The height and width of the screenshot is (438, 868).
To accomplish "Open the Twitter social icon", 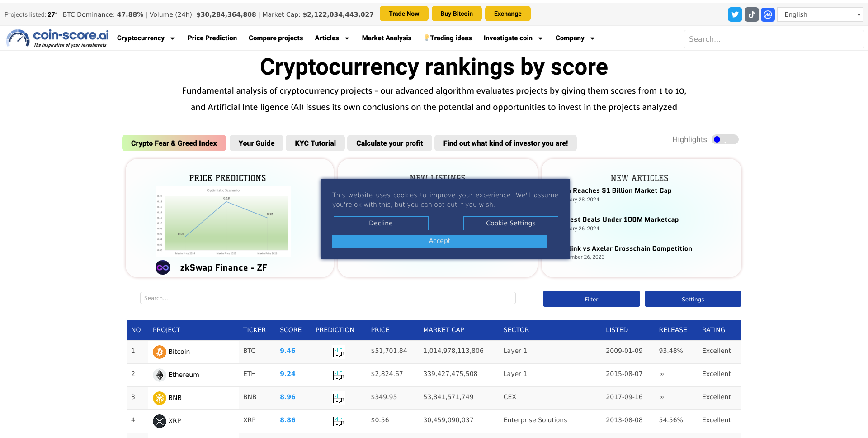I will click(735, 14).
